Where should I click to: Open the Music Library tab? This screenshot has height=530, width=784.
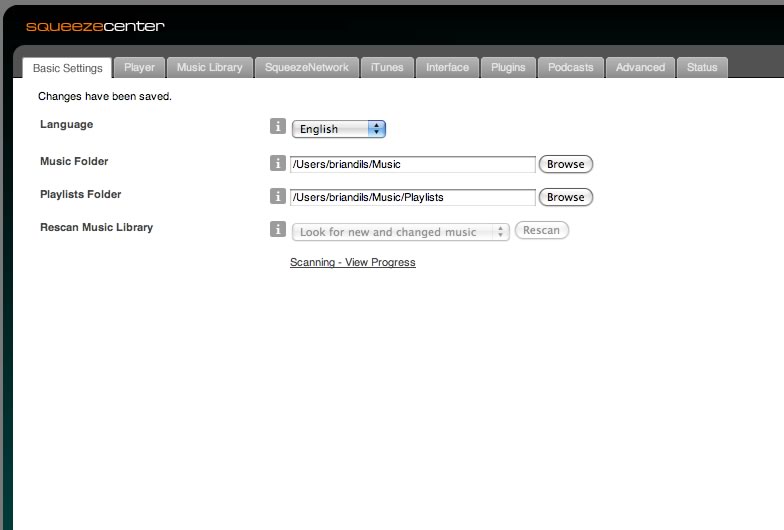pos(209,68)
